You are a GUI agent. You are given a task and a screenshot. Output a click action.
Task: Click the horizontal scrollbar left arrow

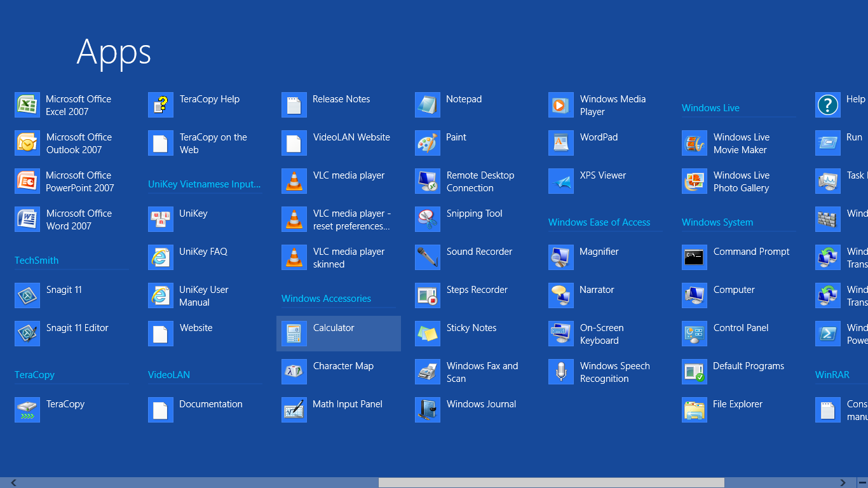click(x=13, y=483)
